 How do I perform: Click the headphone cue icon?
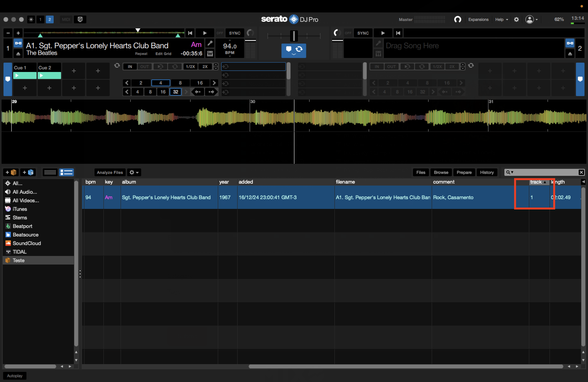(457, 19)
